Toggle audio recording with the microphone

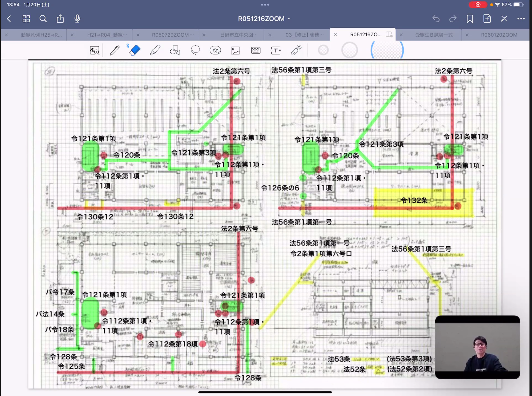point(77,19)
